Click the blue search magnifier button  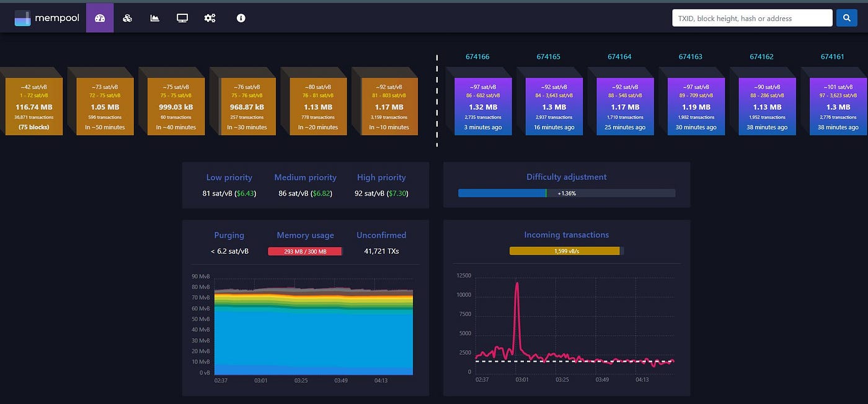[846, 18]
